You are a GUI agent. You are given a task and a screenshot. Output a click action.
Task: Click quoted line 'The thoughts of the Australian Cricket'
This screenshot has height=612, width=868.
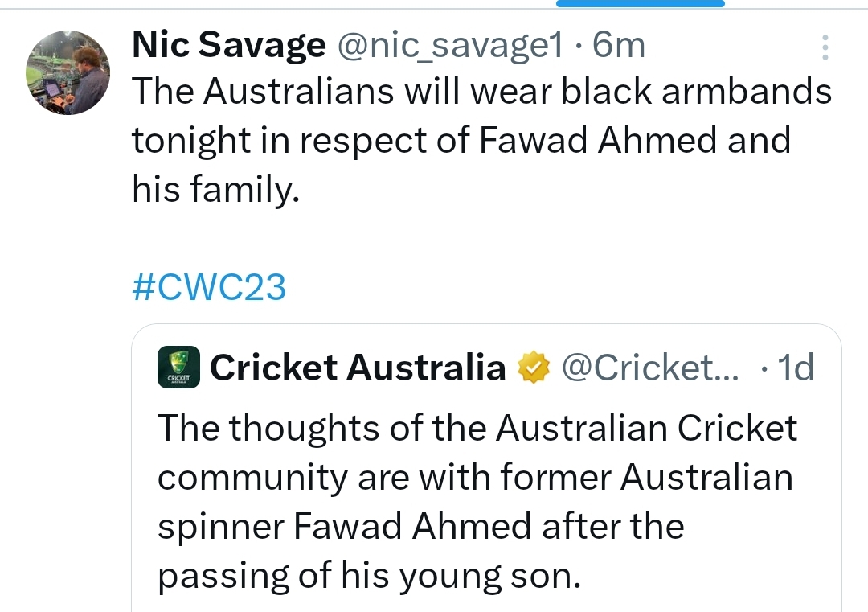coord(477,428)
